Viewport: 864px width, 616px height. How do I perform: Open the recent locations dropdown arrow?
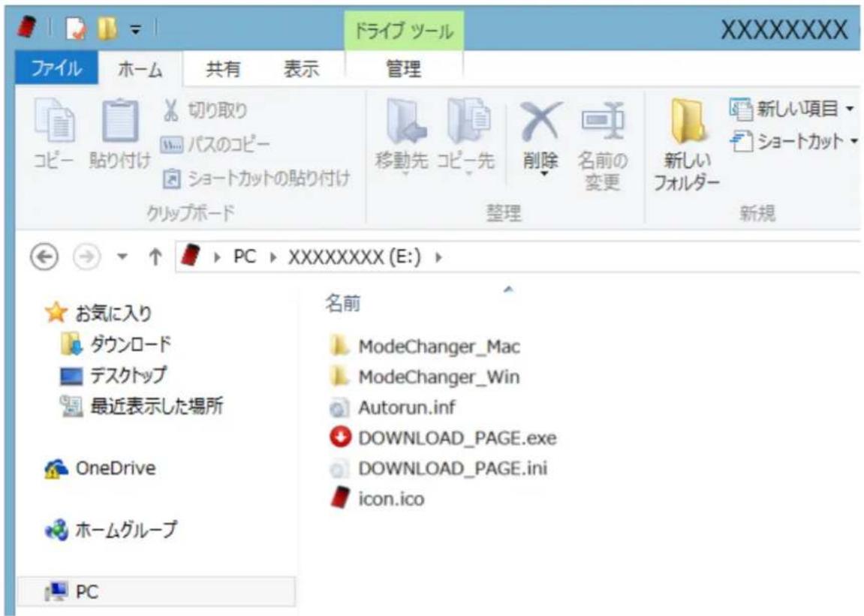click(122, 257)
